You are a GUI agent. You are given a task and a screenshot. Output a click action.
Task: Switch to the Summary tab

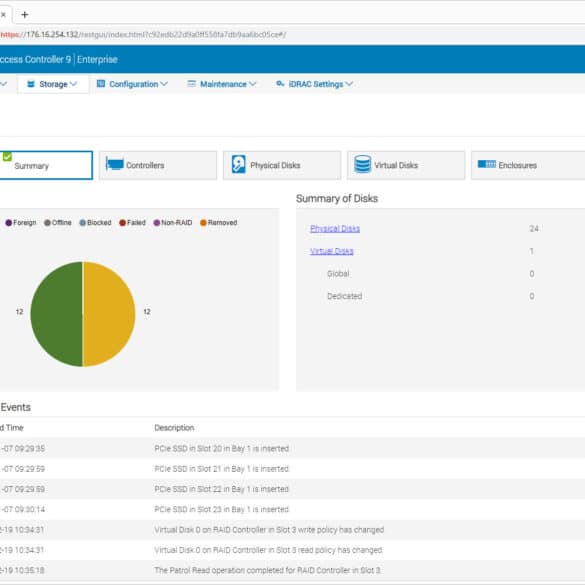(46, 165)
